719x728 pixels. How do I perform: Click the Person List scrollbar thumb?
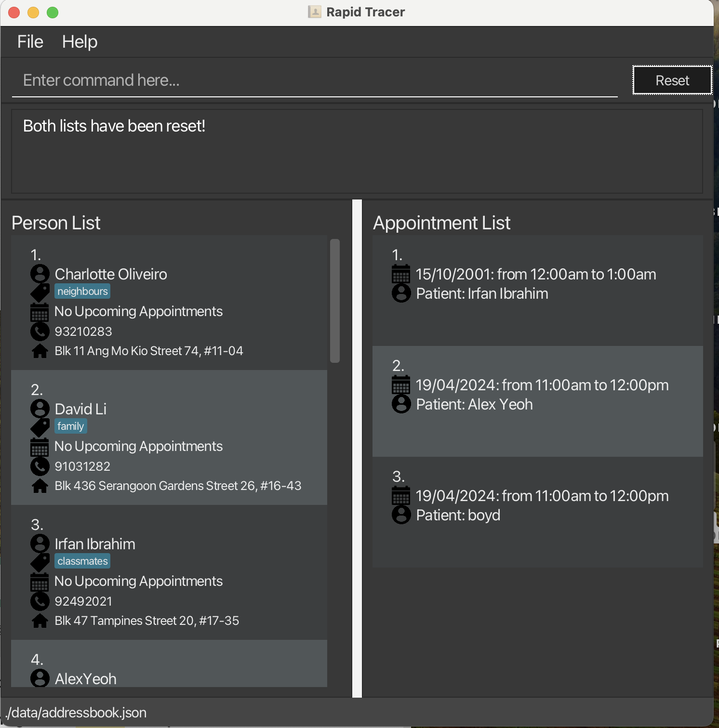pos(335,301)
